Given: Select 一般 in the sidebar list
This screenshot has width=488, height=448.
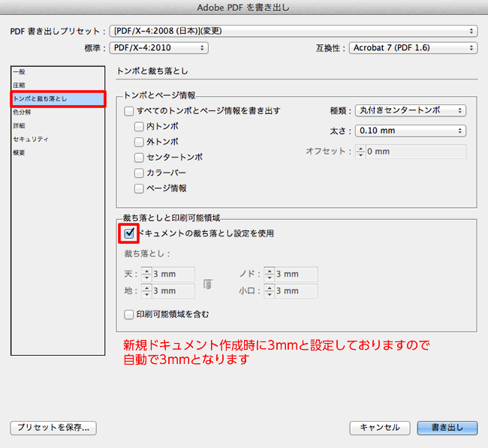Looking at the screenshot, I should coord(58,72).
